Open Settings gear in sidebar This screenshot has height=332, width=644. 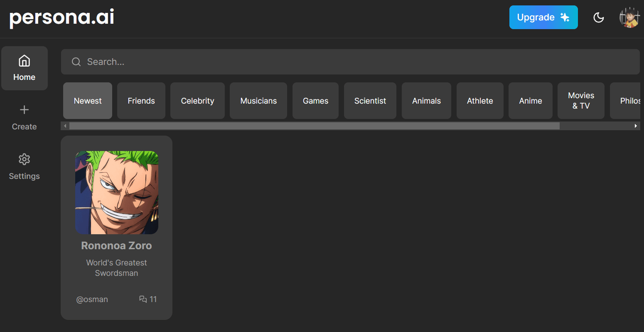(x=25, y=159)
